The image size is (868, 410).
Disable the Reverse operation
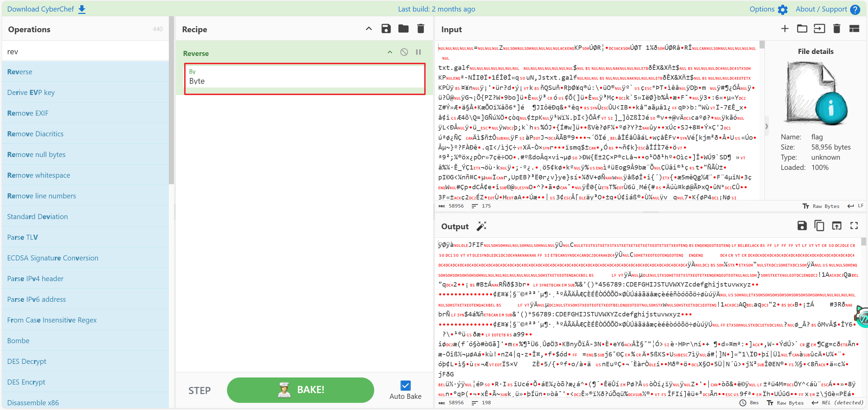[404, 52]
